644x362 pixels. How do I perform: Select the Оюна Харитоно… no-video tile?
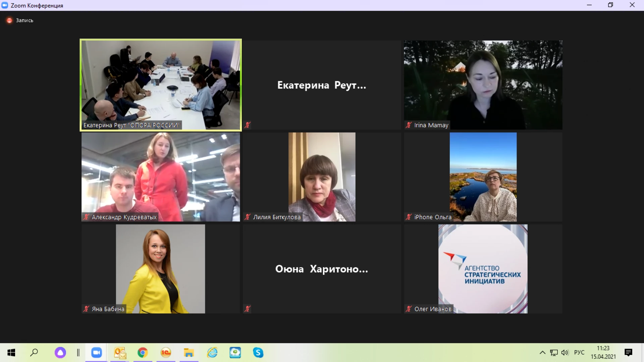coord(322,269)
